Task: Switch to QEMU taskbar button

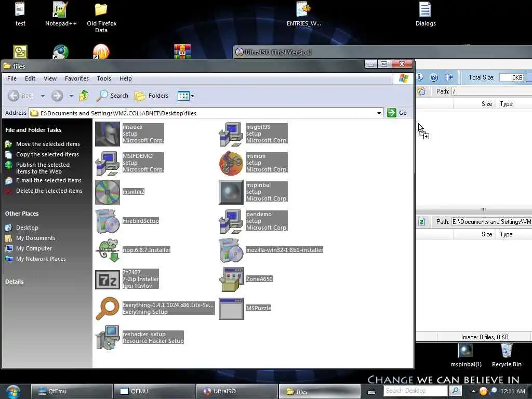Action: pyautogui.click(x=154, y=391)
